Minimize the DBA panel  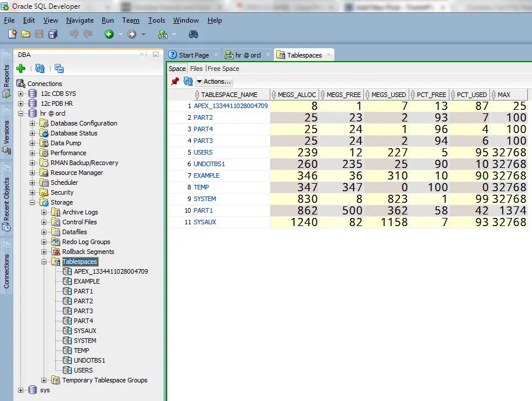tap(156, 54)
